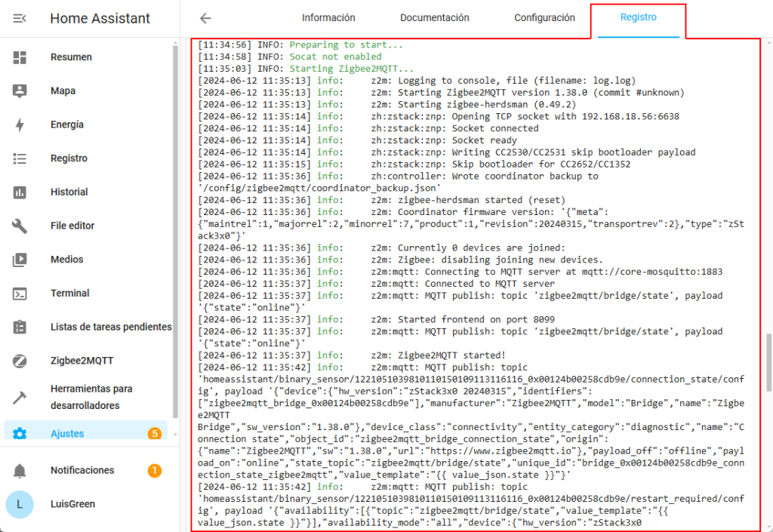Click the Medios play icon

[x=20, y=260]
